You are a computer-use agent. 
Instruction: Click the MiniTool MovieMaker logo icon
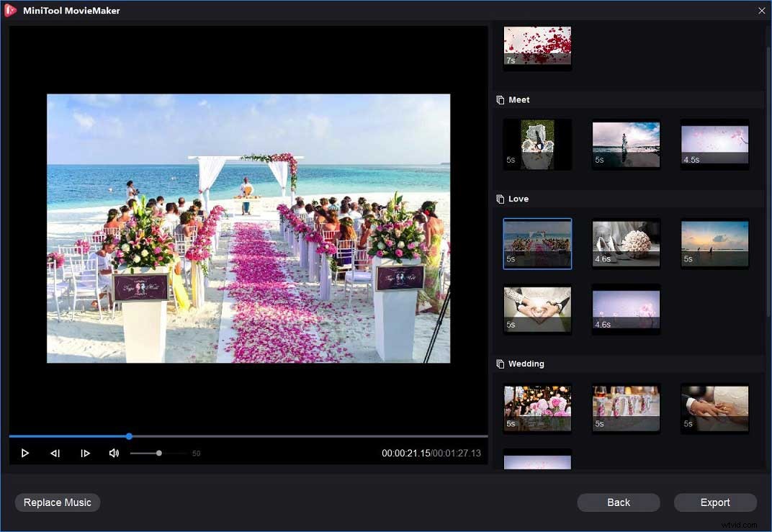click(x=11, y=10)
